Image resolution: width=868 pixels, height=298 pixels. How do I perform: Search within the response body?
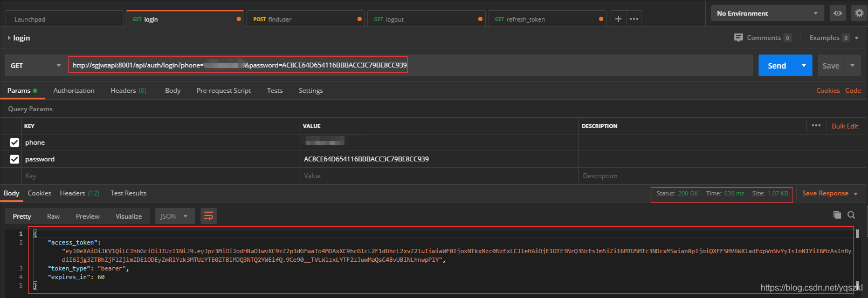click(851, 215)
